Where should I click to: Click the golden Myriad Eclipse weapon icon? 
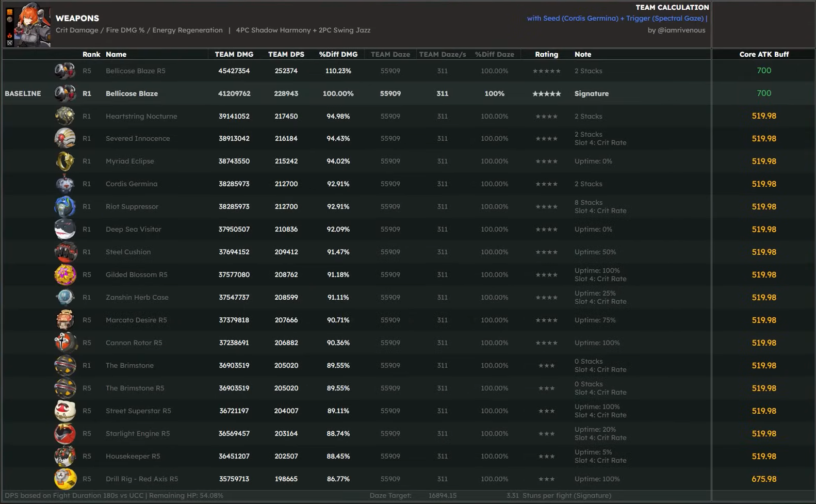point(65,161)
